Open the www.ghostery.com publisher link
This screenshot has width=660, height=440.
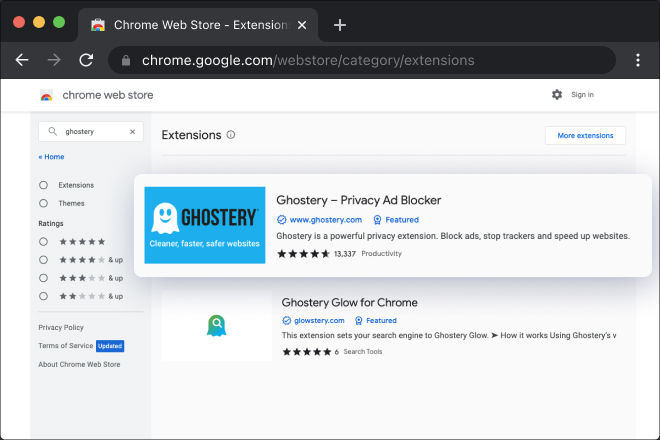(x=324, y=219)
